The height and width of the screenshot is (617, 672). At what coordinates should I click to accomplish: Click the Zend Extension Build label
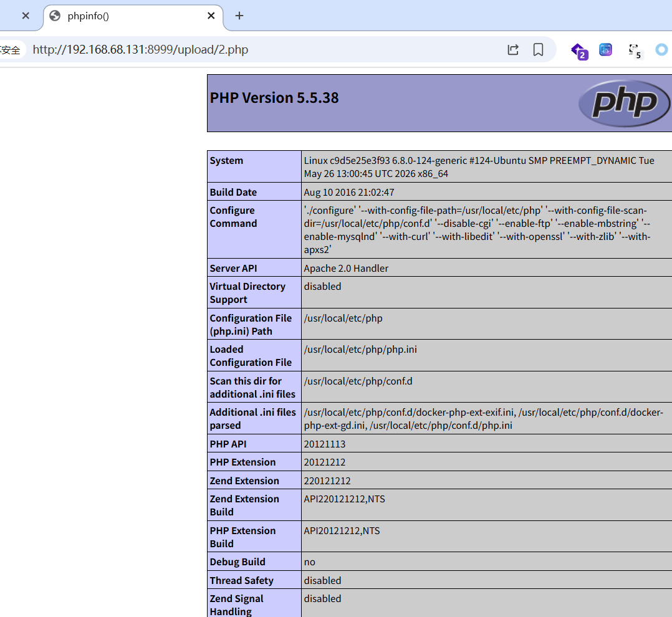click(x=244, y=505)
